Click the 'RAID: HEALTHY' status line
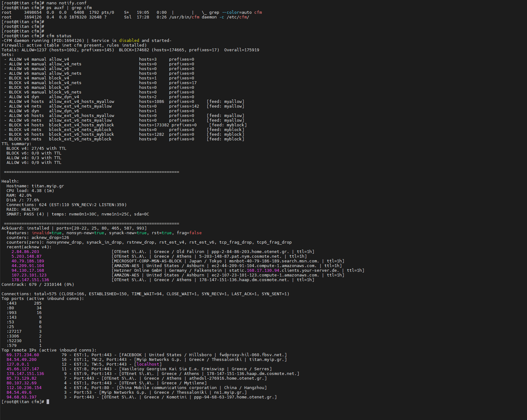Viewport: 527px width, 420px height. coord(23,210)
